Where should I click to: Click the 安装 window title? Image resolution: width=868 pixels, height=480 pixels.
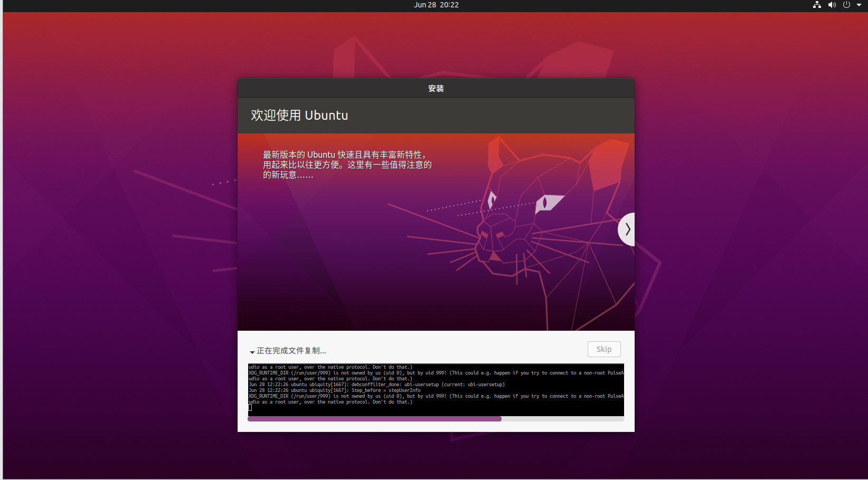436,89
